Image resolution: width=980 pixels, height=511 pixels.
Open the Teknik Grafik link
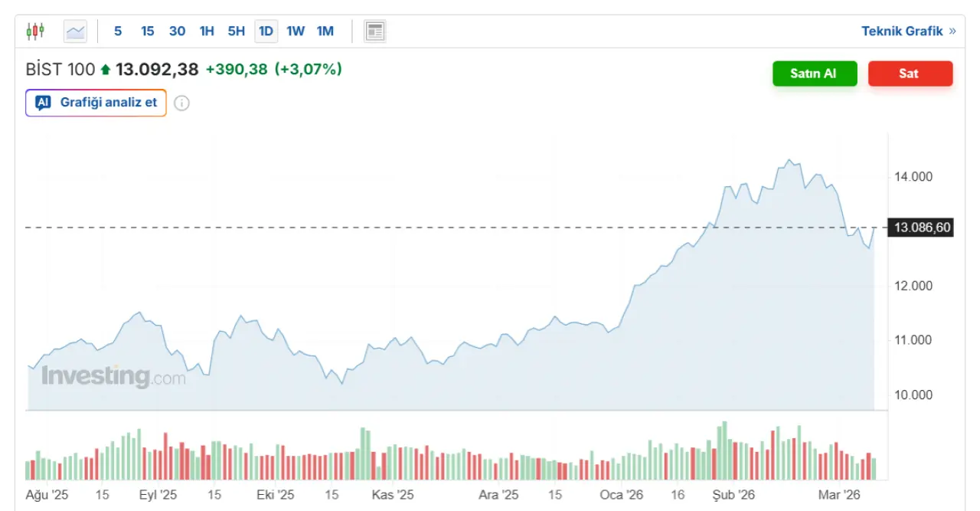902,31
